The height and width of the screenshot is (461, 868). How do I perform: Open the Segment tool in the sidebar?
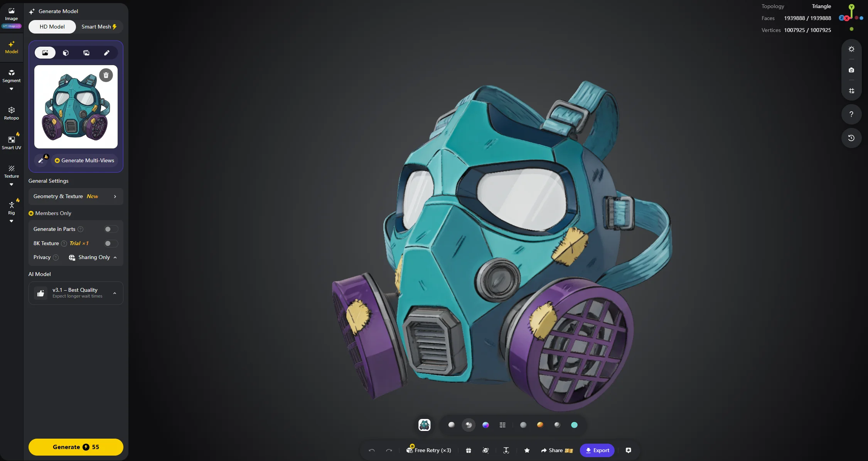coord(12,76)
